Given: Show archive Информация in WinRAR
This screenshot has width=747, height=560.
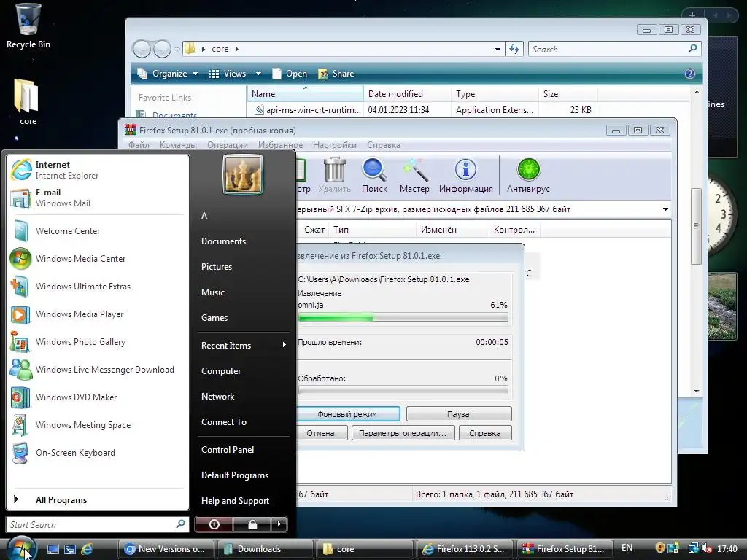Looking at the screenshot, I should 466,175.
